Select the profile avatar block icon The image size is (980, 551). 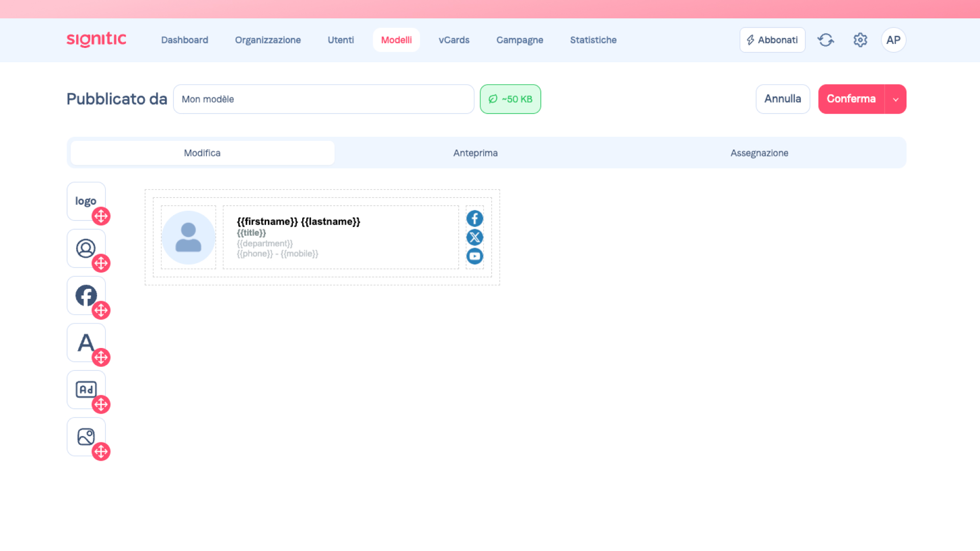[86, 248]
